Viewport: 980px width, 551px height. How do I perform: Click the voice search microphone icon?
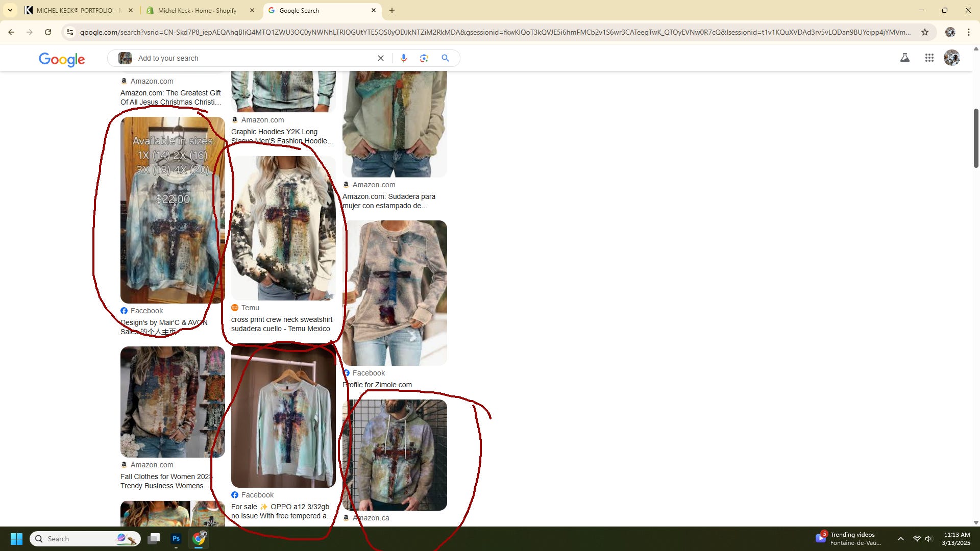404,58
